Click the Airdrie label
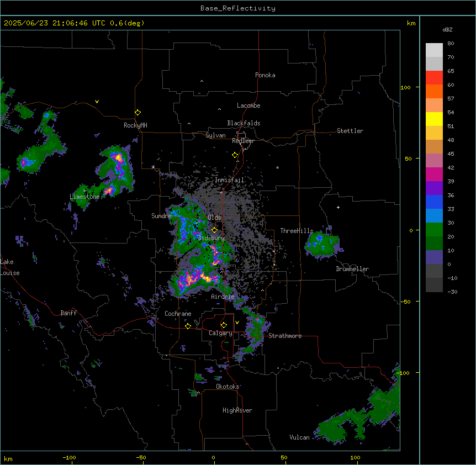 pyautogui.click(x=223, y=297)
